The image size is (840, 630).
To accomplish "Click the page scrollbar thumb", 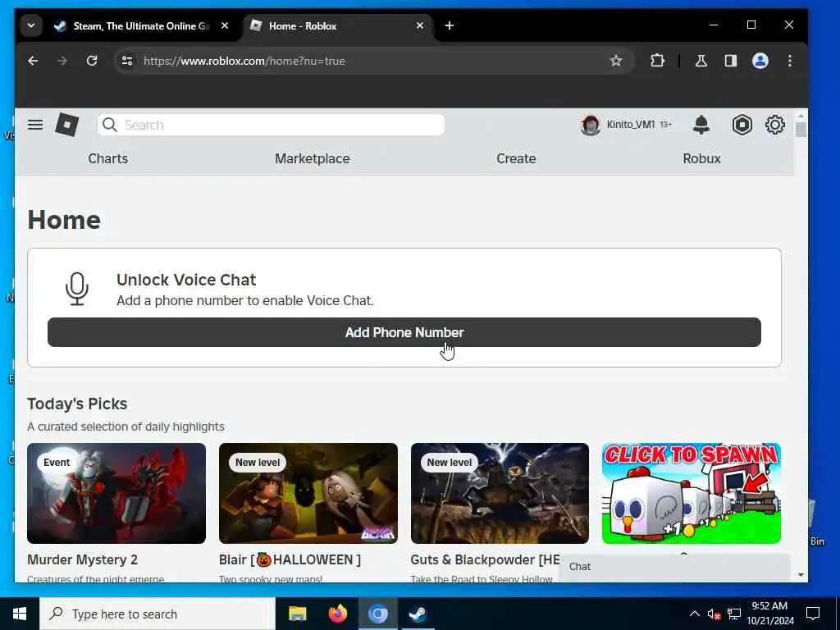I will [x=801, y=130].
